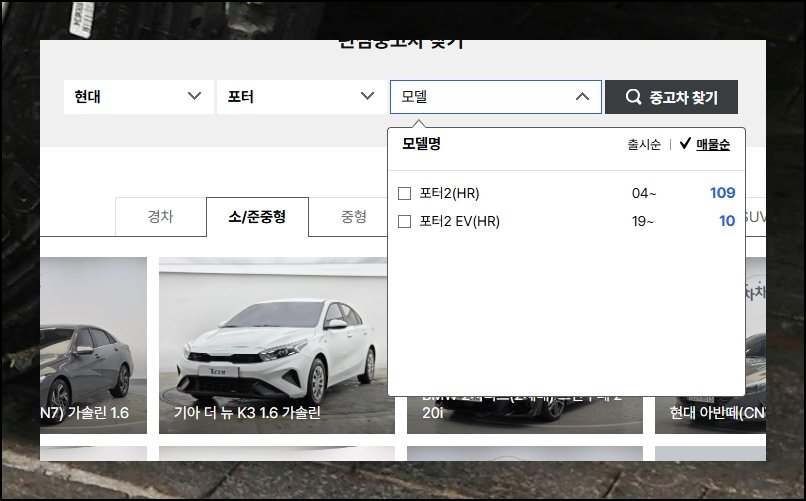Image resolution: width=806 pixels, height=501 pixels.
Task: Click the magnifier icon in 중고차 찾기
Action: pyautogui.click(x=633, y=97)
